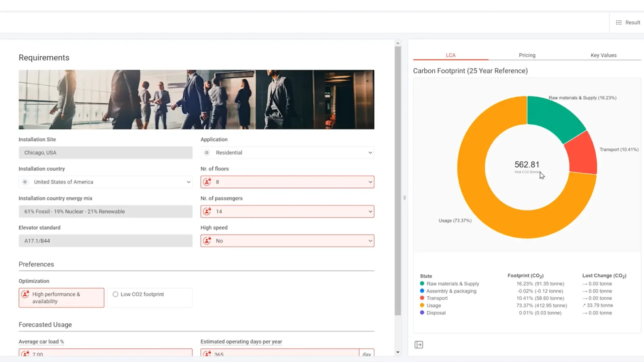Click gear icon in Installation country field

[25, 182]
